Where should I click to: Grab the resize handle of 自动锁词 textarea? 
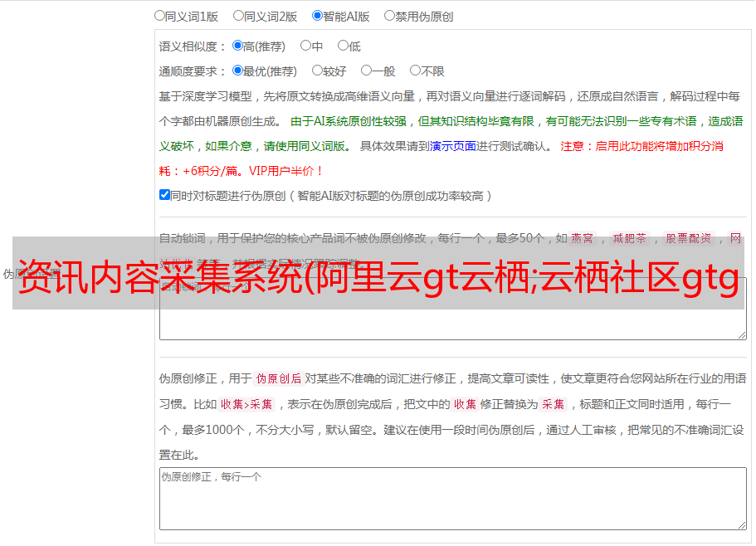click(741, 334)
